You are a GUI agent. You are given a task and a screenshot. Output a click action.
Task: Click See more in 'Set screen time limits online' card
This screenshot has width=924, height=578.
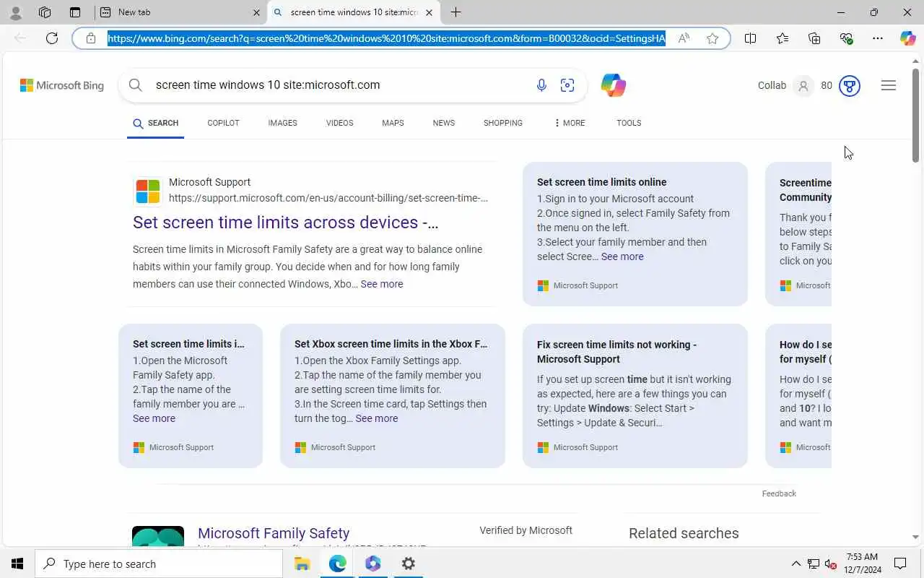[622, 256]
